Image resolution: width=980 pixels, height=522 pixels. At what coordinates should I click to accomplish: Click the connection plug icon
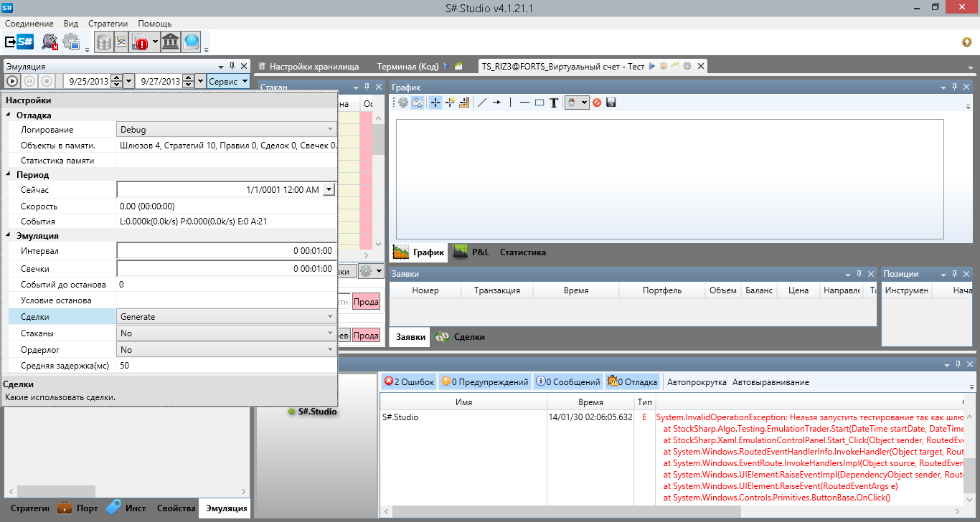click(50, 42)
